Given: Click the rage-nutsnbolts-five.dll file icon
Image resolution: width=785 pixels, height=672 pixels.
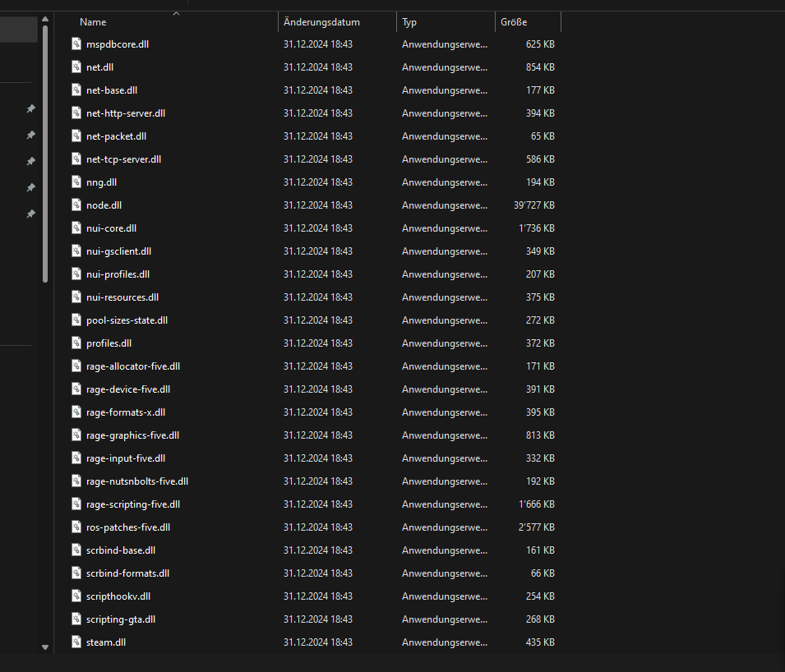Looking at the screenshot, I should (x=76, y=481).
